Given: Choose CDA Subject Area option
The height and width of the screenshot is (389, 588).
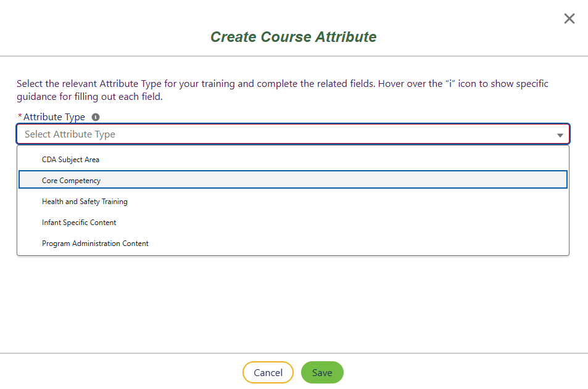Looking at the screenshot, I should 293,160.
